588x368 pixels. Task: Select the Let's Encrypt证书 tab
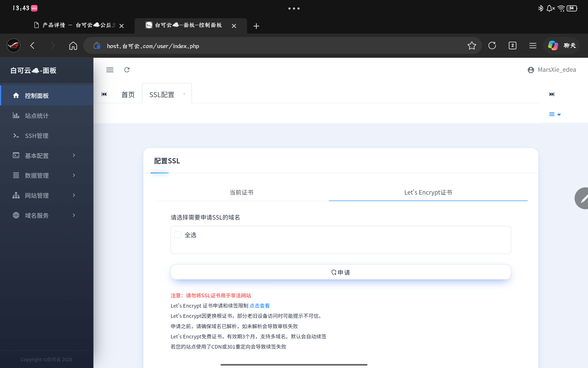coord(428,192)
